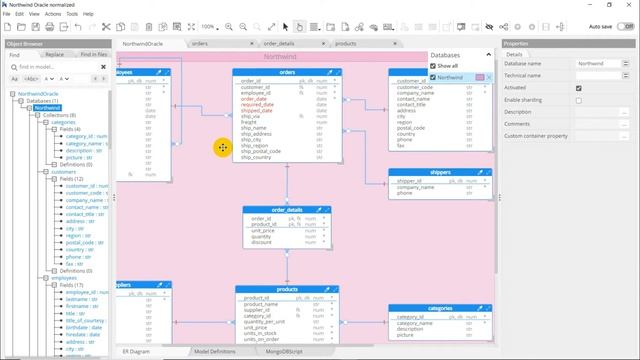
Task: Toggle the <Abc> whole word search option
Action: (31, 79)
